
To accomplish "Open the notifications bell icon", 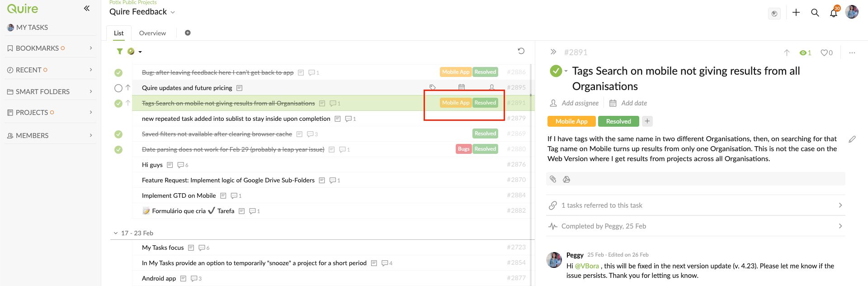I will (834, 13).
